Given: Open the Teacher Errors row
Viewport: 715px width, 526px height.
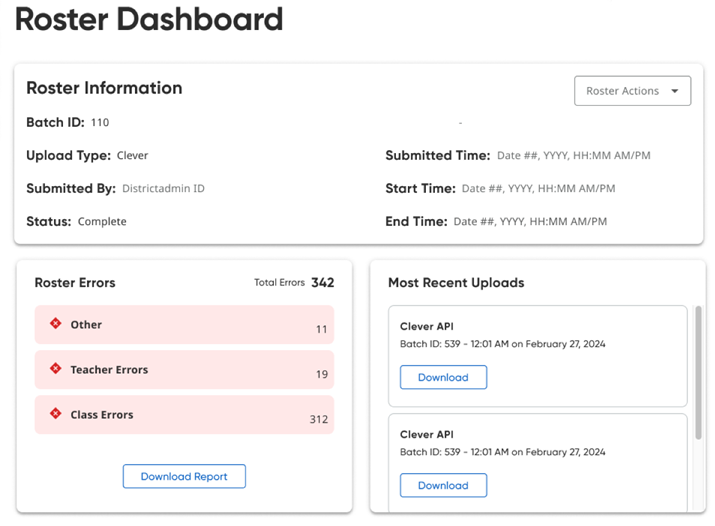Looking at the screenshot, I should pos(184,370).
